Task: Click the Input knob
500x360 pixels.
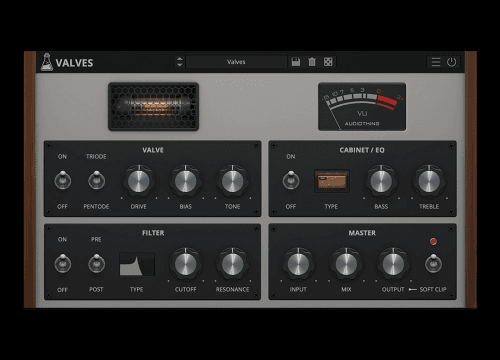Action: pyautogui.click(x=298, y=264)
